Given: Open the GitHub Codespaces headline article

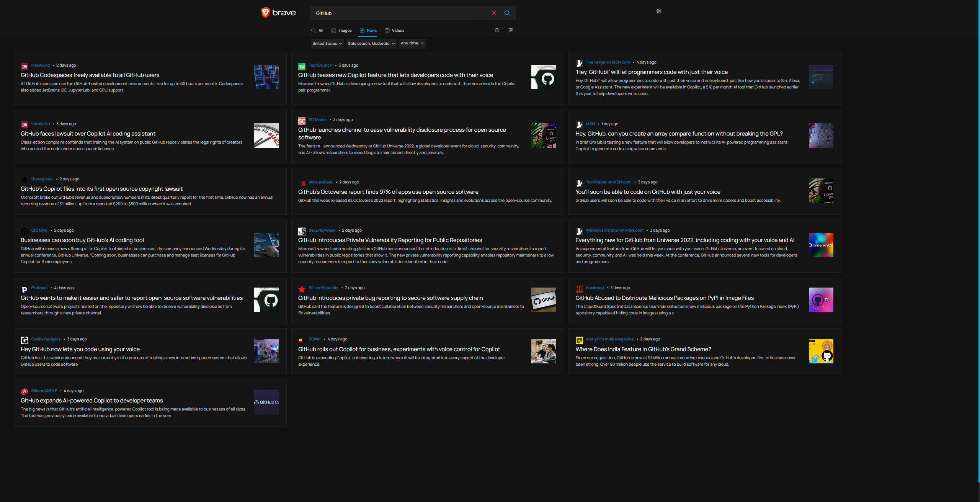Looking at the screenshot, I should [90, 75].
